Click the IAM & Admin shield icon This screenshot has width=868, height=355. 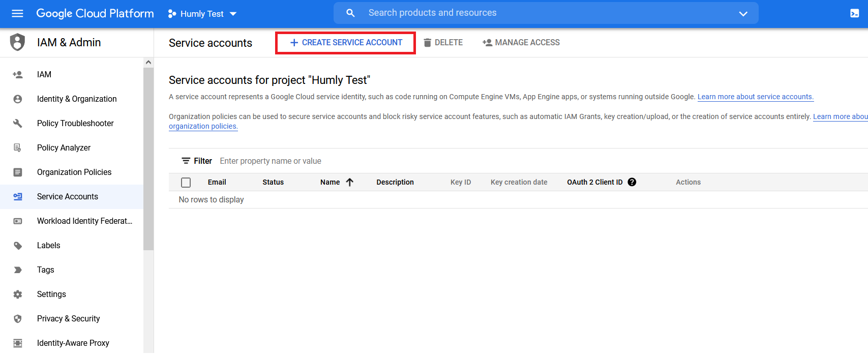(x=18, y=42)
